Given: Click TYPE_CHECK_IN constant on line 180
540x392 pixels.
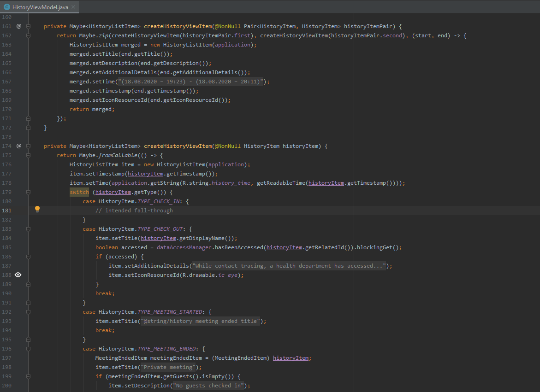Looking at the screenshot, I should (x=159, y=201).
